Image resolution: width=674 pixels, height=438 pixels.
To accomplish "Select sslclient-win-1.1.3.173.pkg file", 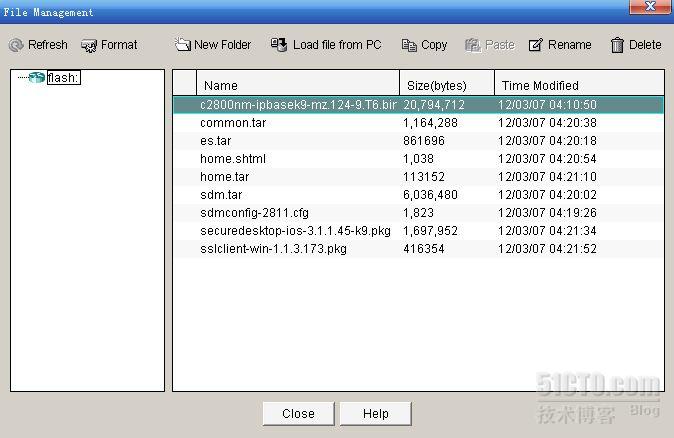I will coord(273,249).
